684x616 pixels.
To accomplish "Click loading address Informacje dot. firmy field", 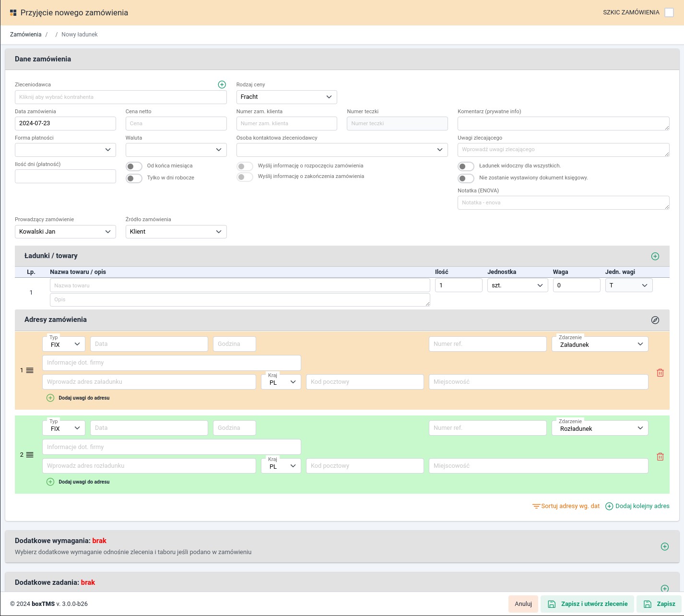I will (x=172, y=363).
